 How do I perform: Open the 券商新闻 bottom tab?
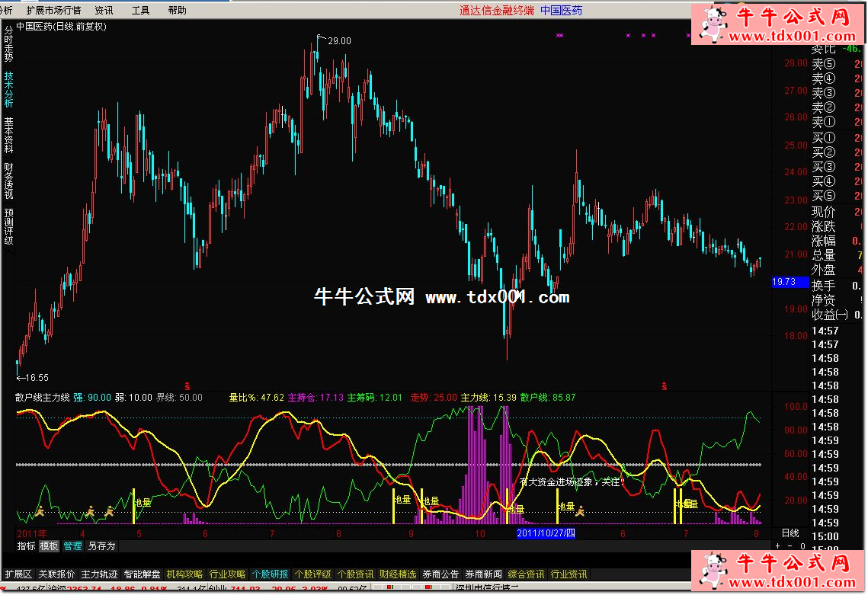tap(483, 574)
